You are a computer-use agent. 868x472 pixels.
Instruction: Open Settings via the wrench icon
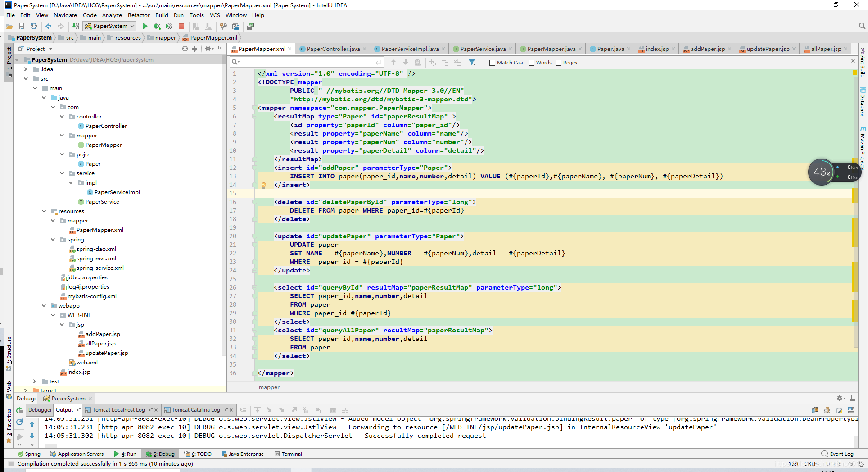[x=223, y=26]
